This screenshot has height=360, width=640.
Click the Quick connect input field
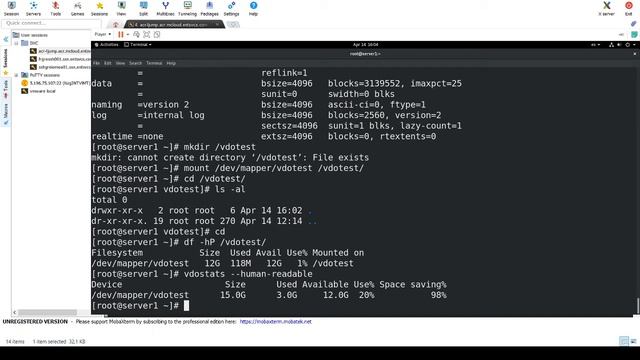[x=51, y=23]
